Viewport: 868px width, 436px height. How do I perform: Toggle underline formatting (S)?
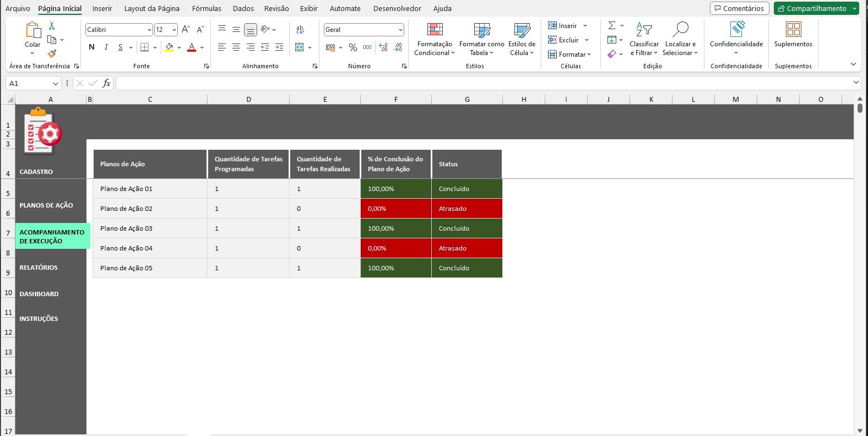pos(120,47)
